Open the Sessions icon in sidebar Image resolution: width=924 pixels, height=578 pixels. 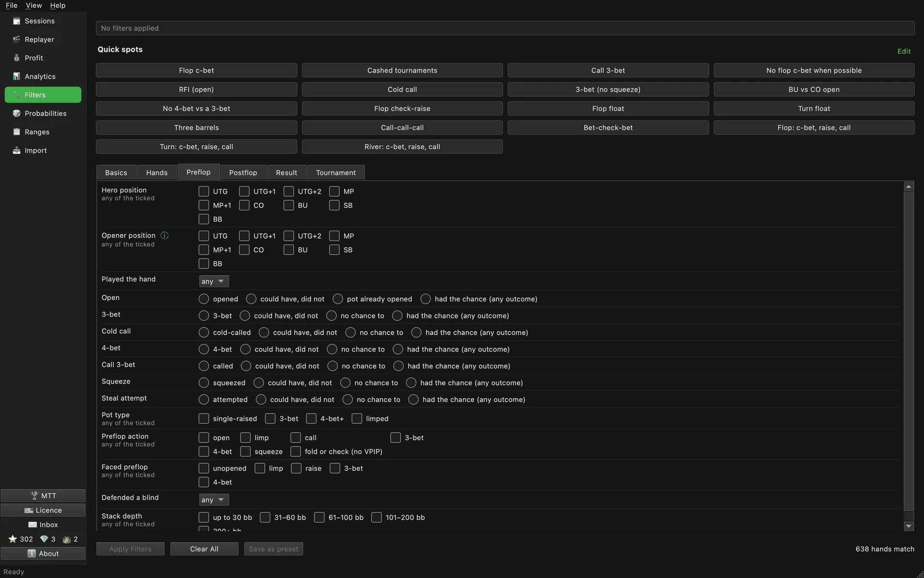(x=17, y=21)
